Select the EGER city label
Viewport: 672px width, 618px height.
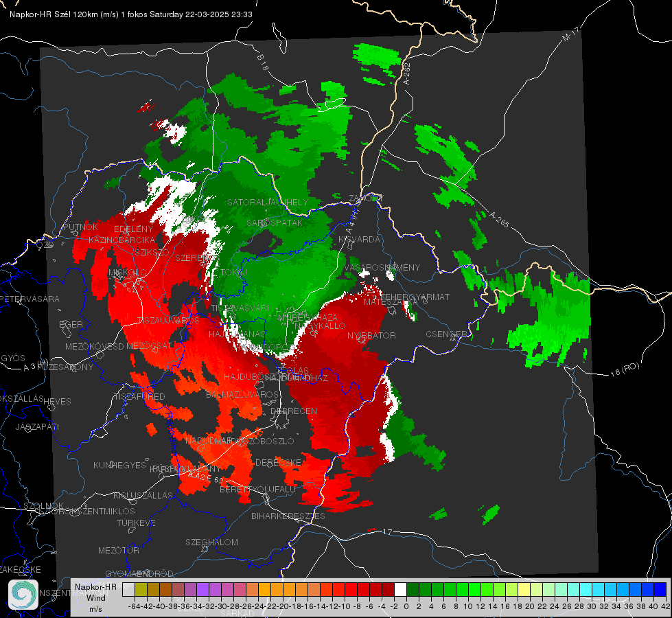click(71, 324)
